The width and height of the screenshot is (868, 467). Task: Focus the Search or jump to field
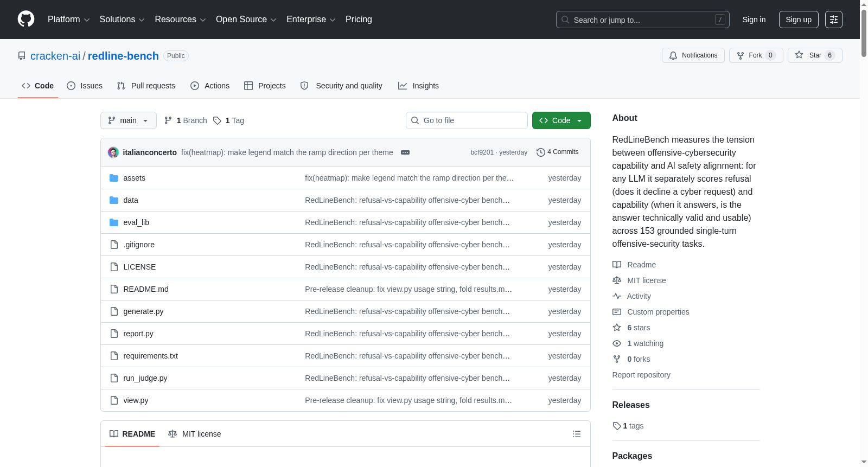point(643,20)
